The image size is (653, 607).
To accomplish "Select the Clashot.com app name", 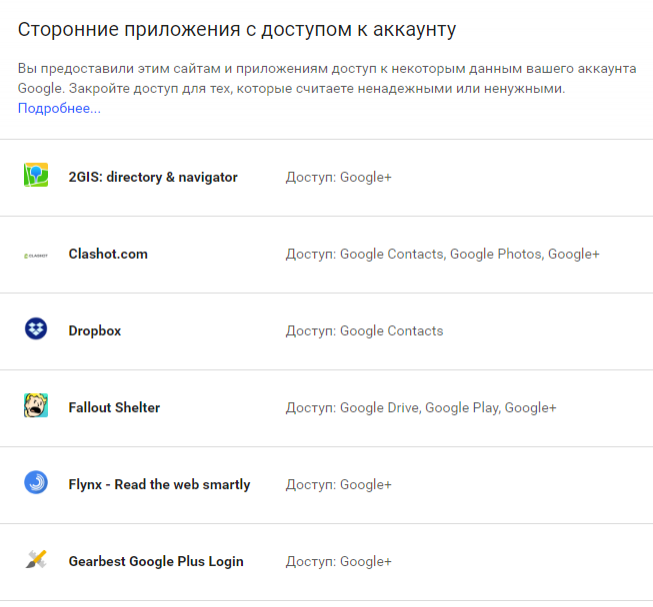I will point(108,254).
